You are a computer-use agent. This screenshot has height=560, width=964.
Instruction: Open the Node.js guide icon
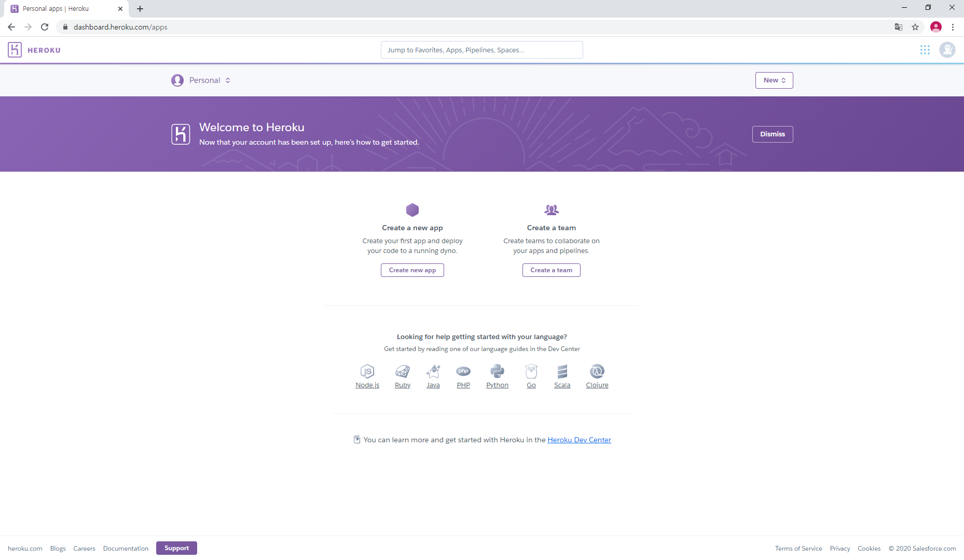367,371
